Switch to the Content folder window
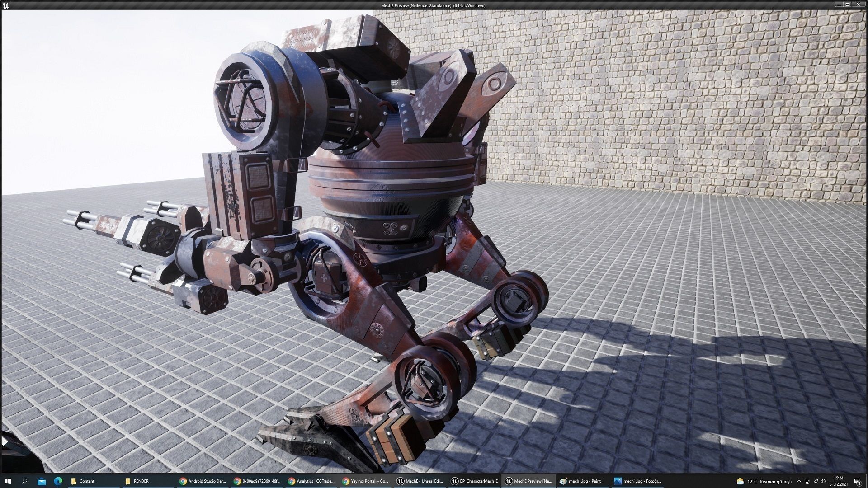 click(x=93, y=481)
